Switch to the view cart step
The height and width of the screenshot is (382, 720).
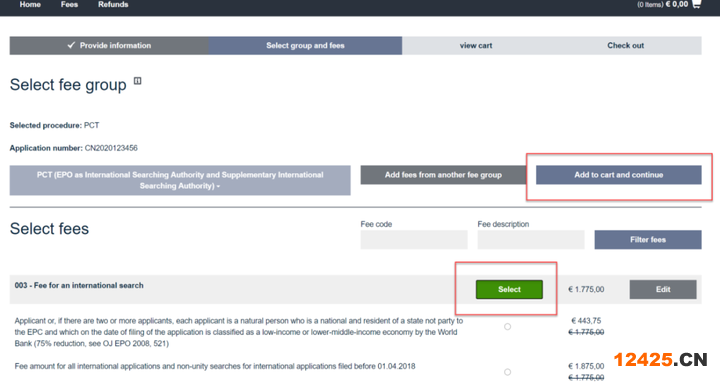[x=476, y=45]
